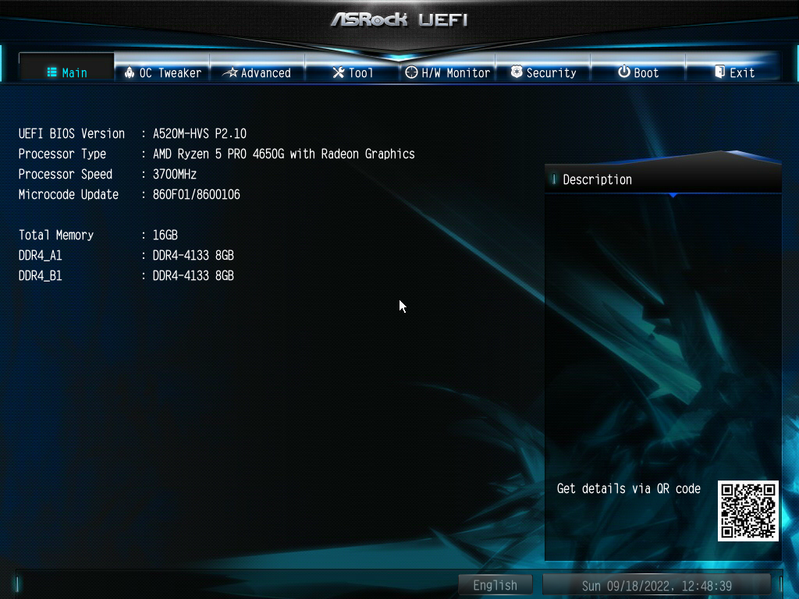The width and height of the screenshot is (799, 599).
Task: Click the 'DDR4_A1' label
Action: coord(40,255)
